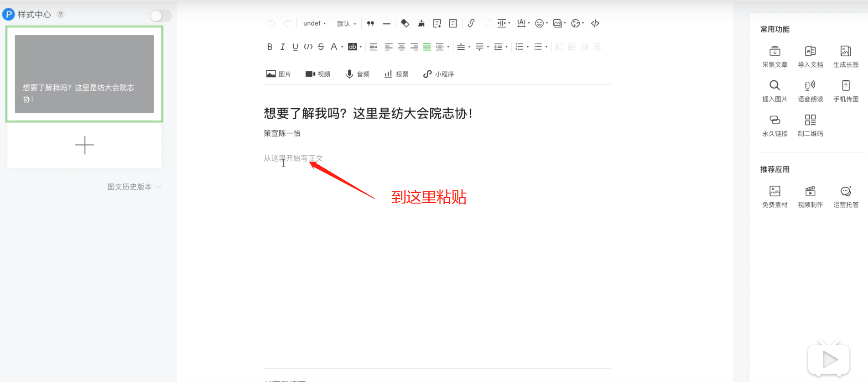Open the both-sides indent dropdown
The width and height of the screenshot is (868, 382).
[x=442, y=47]
